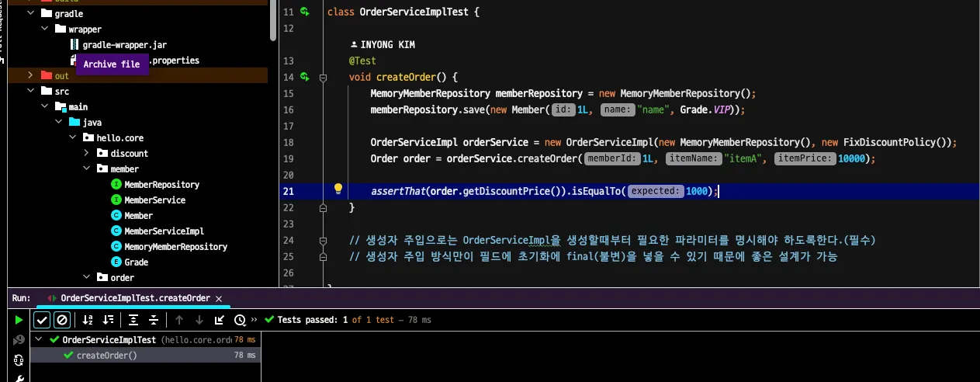Fold createOrder method at line 14
Image resolution: width=980 pixels, height=382 pixels.
323,77
